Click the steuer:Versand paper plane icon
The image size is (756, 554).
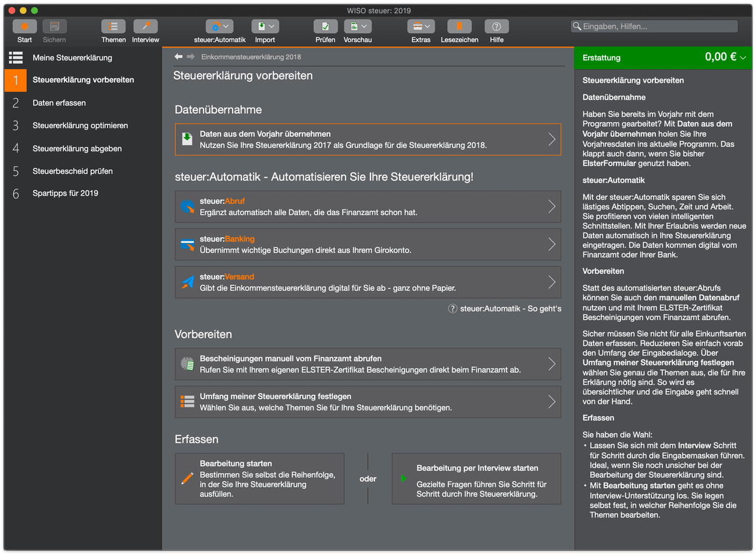tap(187, 283)
